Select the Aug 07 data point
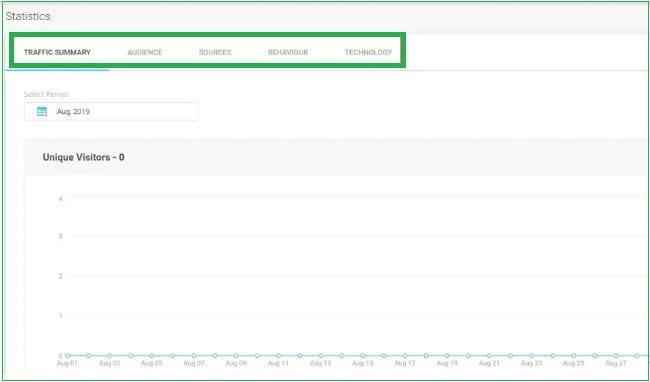The height and width of the screenshot is (382, 650). pos(194,355)
